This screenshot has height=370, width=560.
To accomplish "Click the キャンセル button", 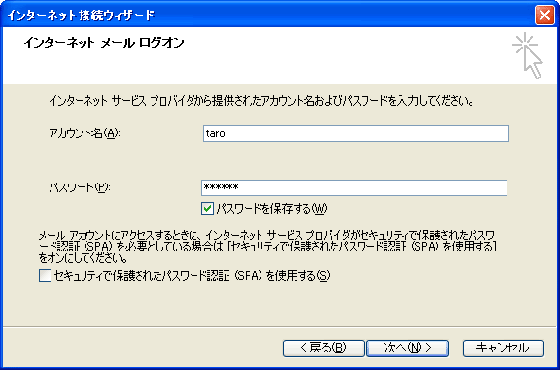I will click(x=503, y=348).
